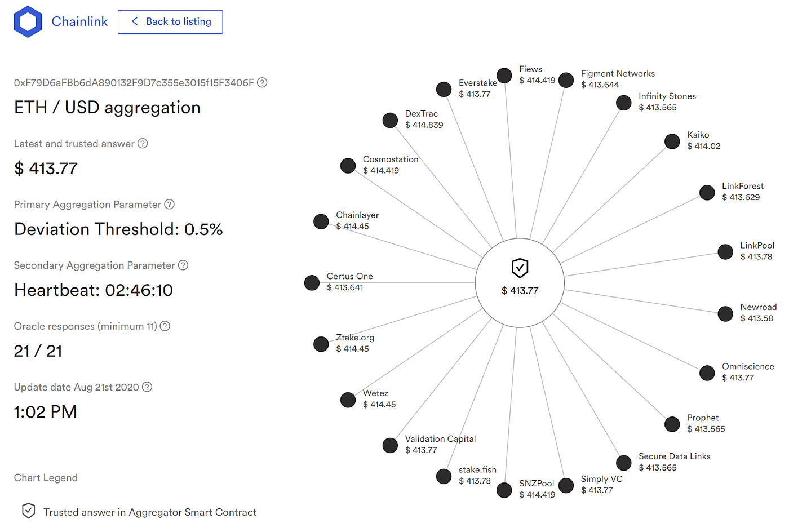Click the question mark beside the contract address
Screen dimensions: 789x532
[261, 82]
